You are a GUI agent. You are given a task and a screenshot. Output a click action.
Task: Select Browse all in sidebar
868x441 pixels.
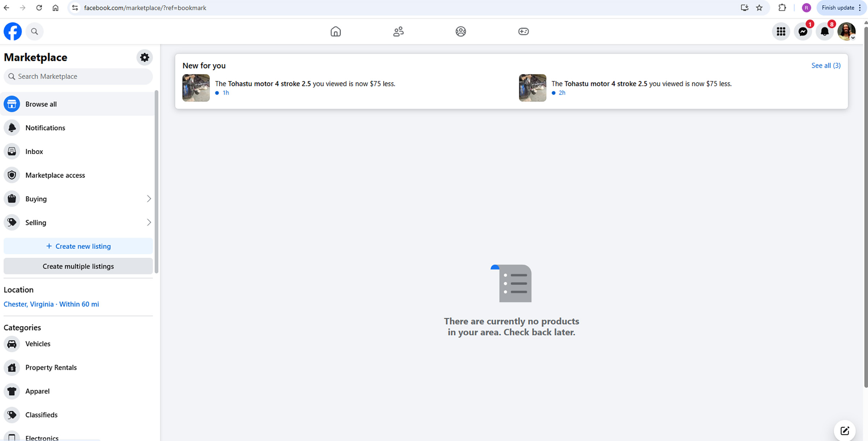tap(78, 104)
